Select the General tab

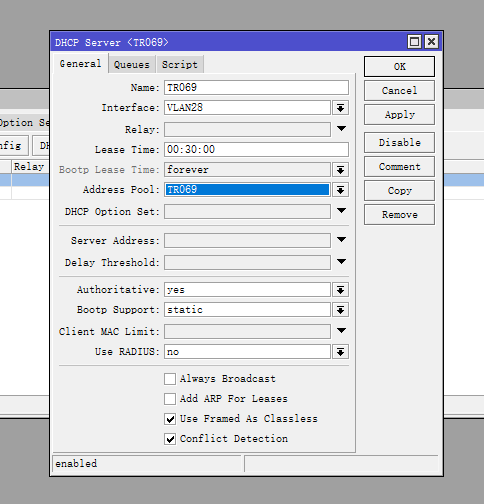[x=80, y=64]
